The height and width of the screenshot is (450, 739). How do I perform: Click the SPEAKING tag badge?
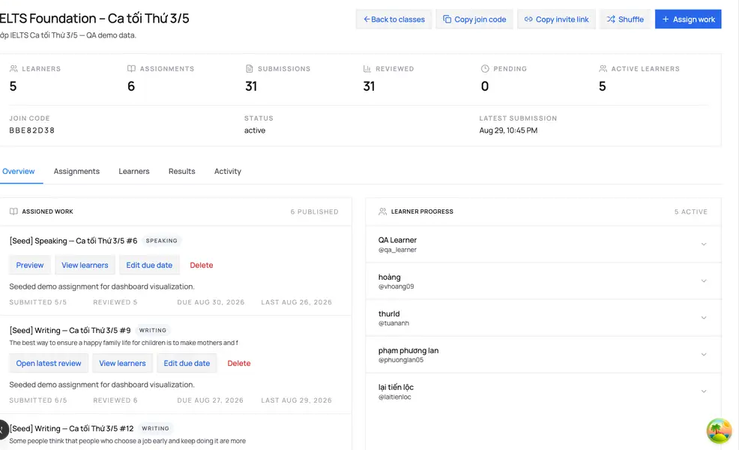(162, 241)
